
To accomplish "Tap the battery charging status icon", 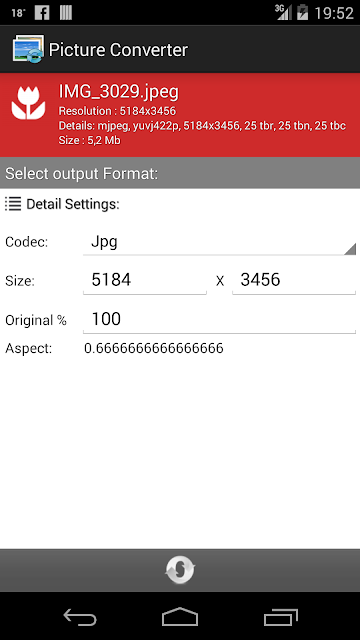I will [302, 12].
